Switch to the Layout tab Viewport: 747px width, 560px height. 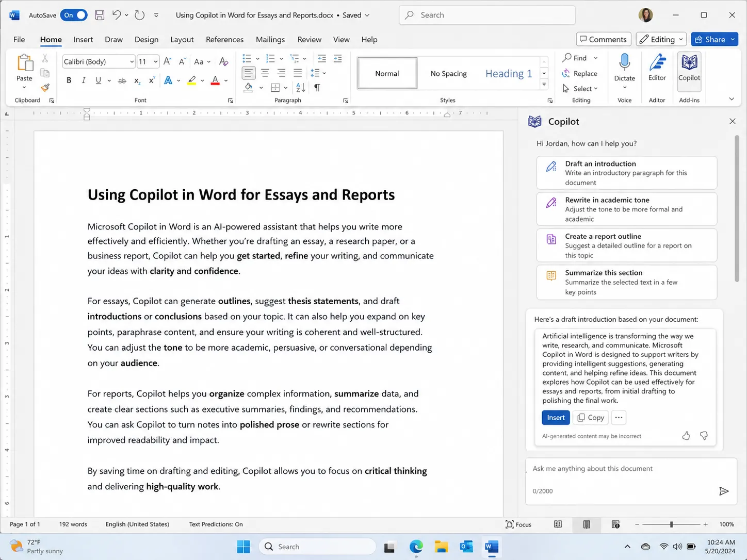point(182,39)
